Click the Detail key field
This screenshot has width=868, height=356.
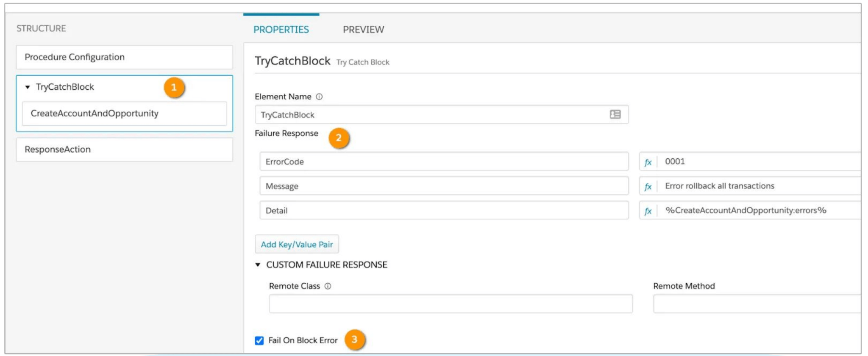coord(444,211)
